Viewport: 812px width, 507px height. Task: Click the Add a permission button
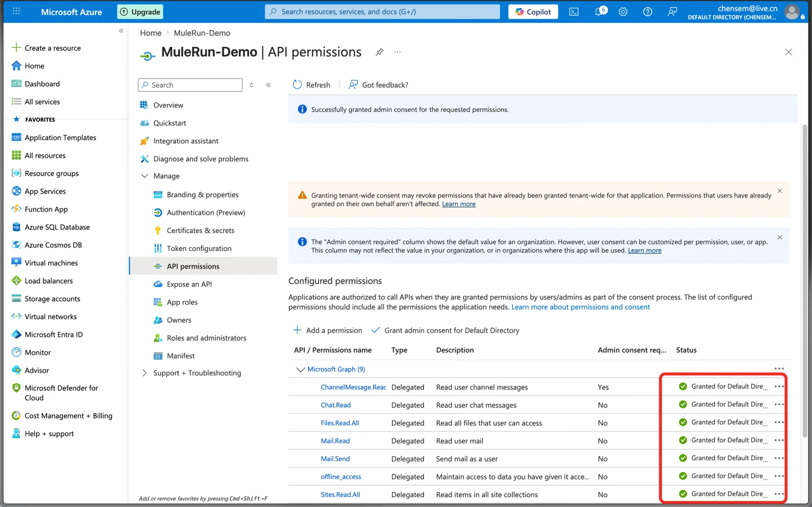(328, 330)
